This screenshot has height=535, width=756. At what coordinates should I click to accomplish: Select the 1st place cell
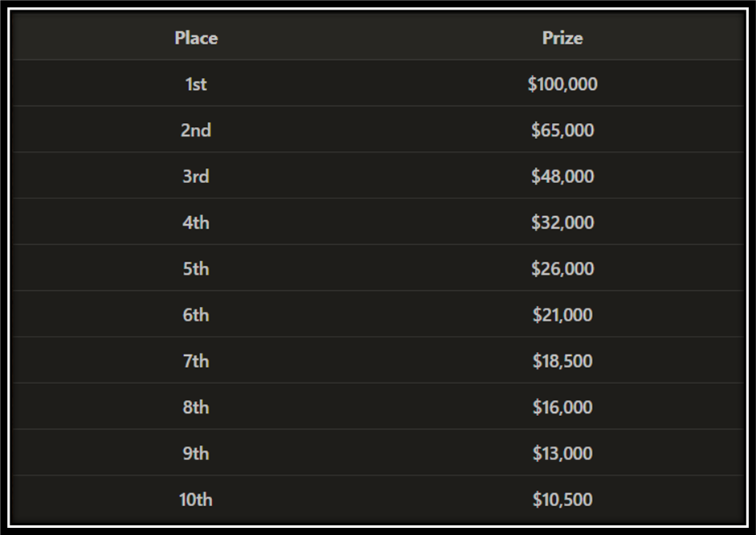pyautogui.click(x=196, y=84)
